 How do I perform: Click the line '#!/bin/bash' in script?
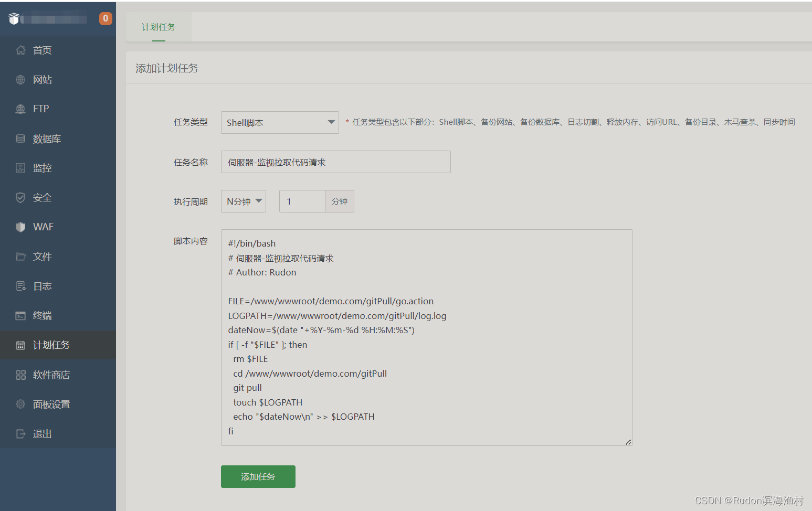(x=252, y=243)
